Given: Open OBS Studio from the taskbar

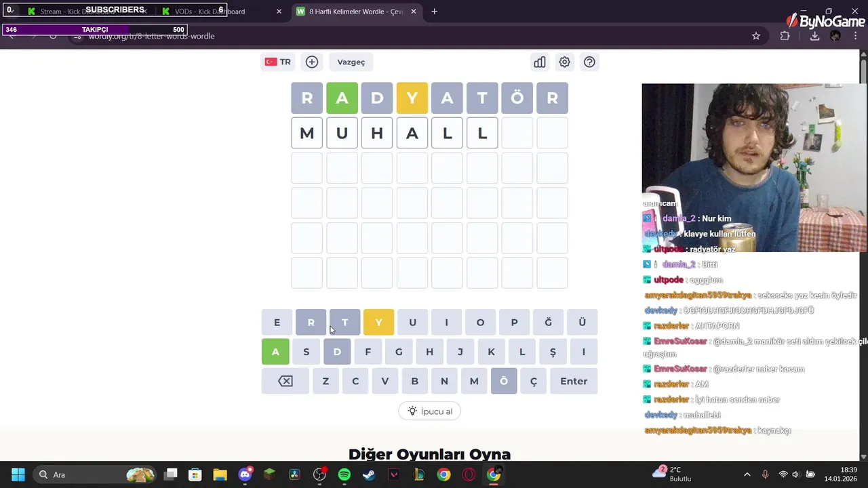Looking at the screenshot, I should pos(319,474).
